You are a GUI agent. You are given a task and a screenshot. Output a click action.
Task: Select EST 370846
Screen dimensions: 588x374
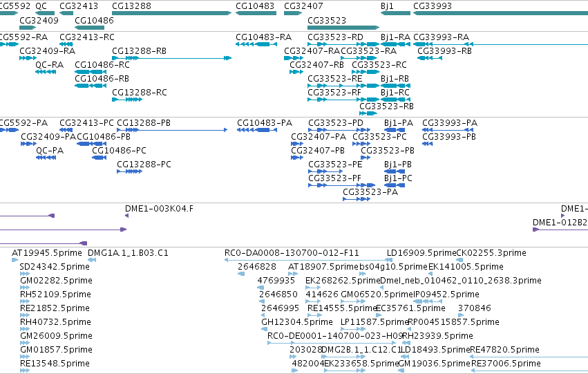click(x=462, y=315)
